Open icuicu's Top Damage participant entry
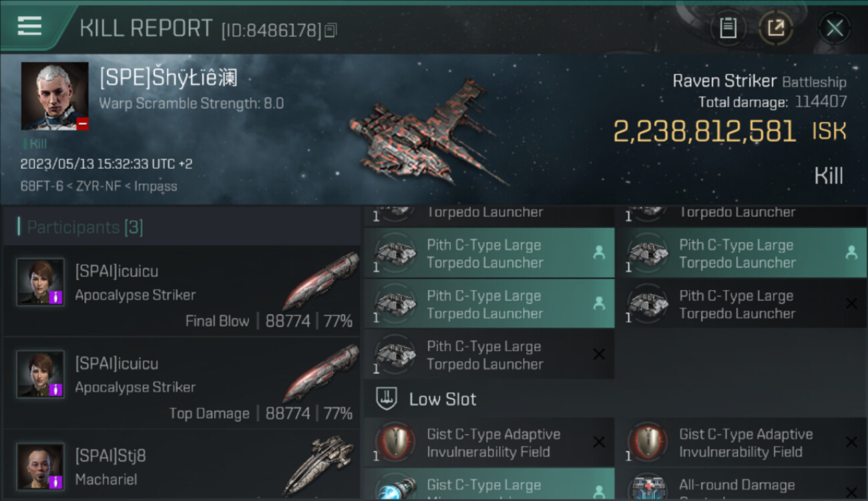 (x=182, y=383)
